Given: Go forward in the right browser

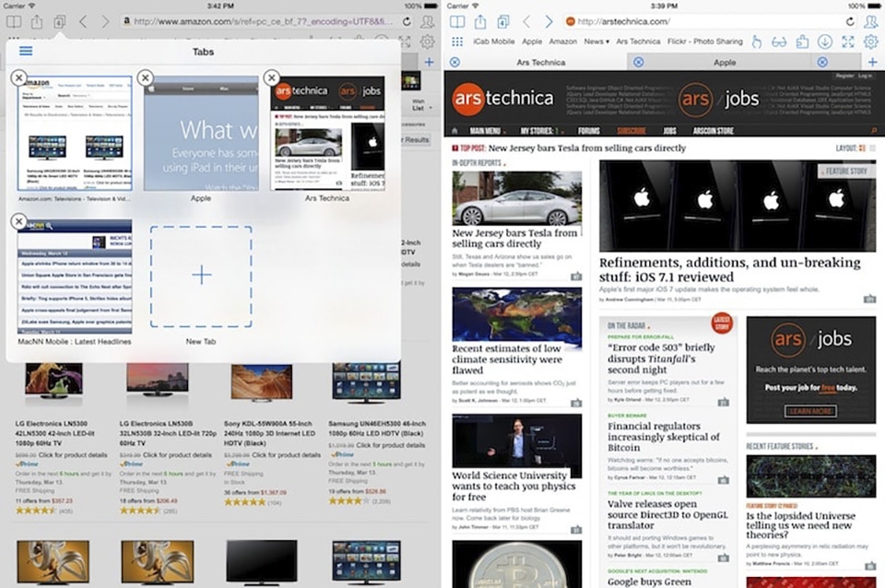Looking at the screenshot, I should point(549,22).
